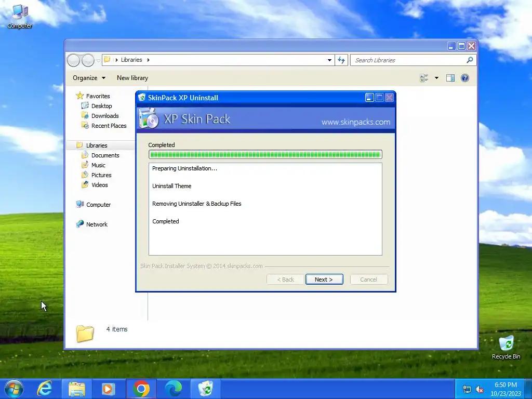Click the folder icon in the details pane

85,334
